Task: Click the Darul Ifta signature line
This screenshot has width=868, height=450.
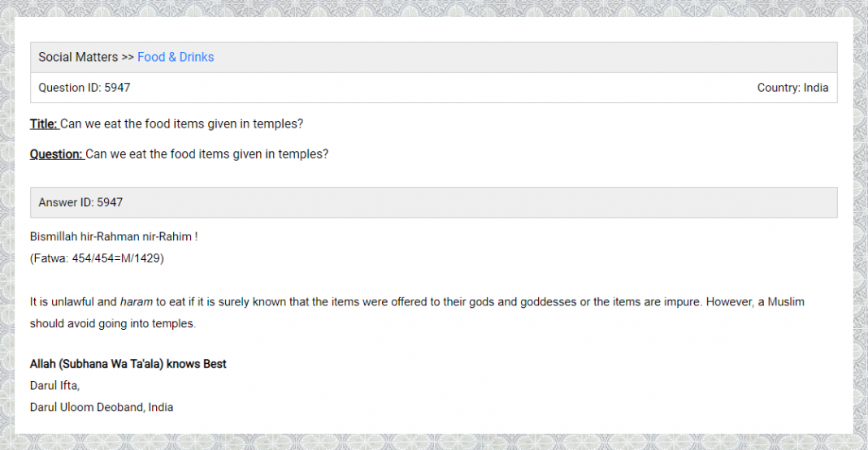Action: point(55,386)
